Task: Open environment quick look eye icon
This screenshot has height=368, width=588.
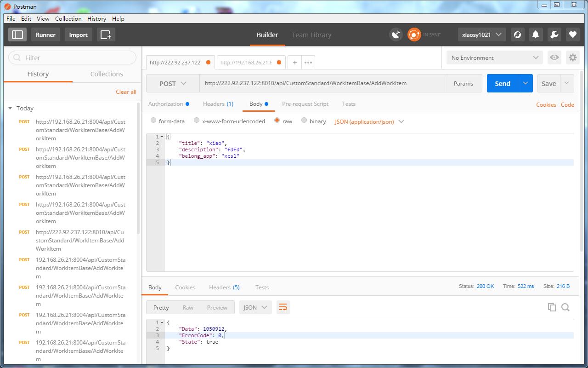Action: (x=554, y=57)
